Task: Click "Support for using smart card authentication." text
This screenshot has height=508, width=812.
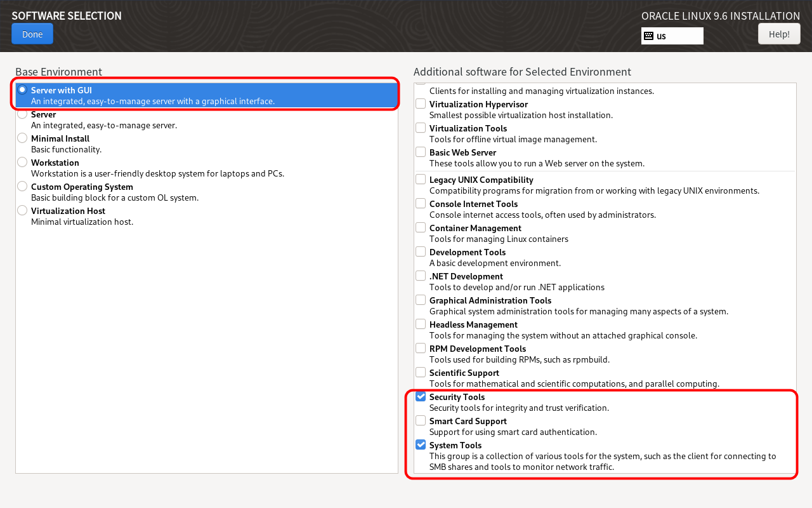Action: coord(513,432)
